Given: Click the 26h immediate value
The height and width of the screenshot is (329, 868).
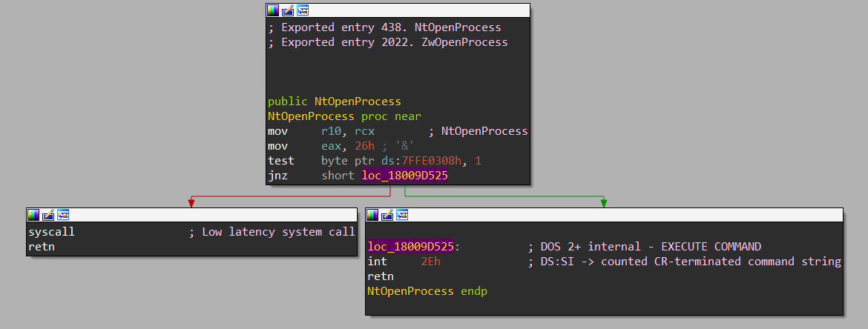Looking at the screenshot, I should pyautogui.click(x=365, y=147).
